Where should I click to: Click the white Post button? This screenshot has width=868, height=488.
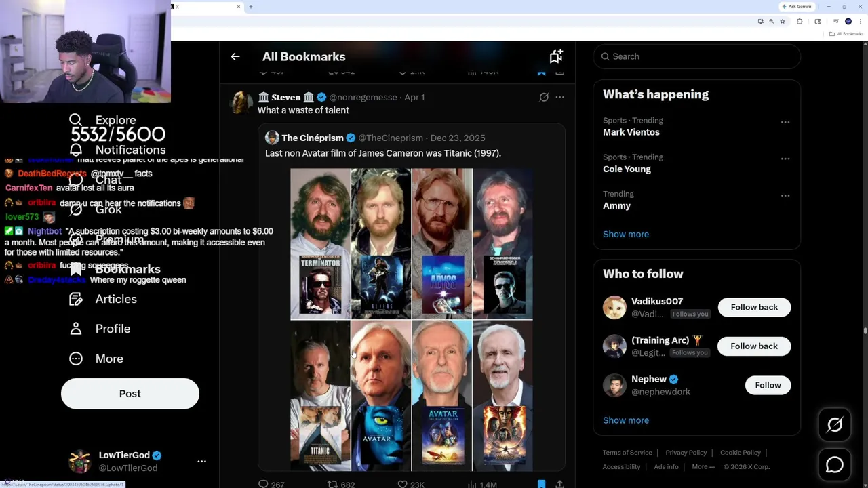point(130,394)
